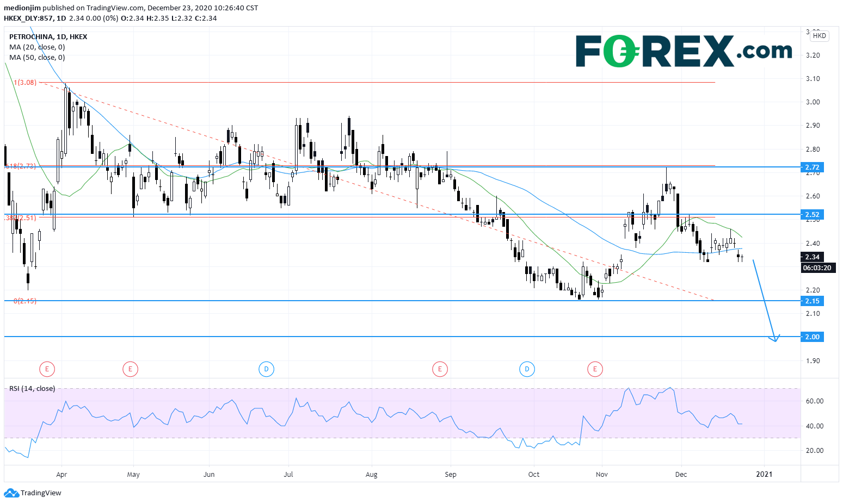Click the 2021 label on time axis
The height and width of the screenshot is (504, 843).
pyautogui.click(x=764, y=474)
